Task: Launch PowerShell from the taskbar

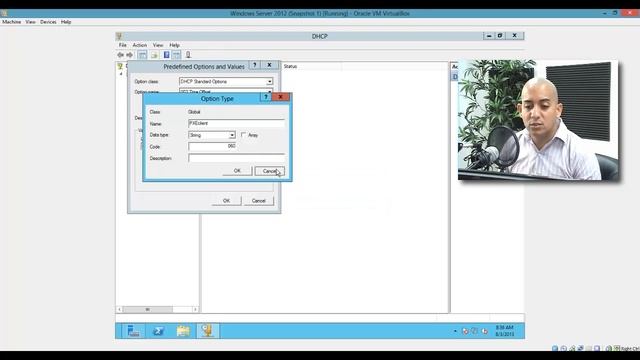Action: coord(158,331)
